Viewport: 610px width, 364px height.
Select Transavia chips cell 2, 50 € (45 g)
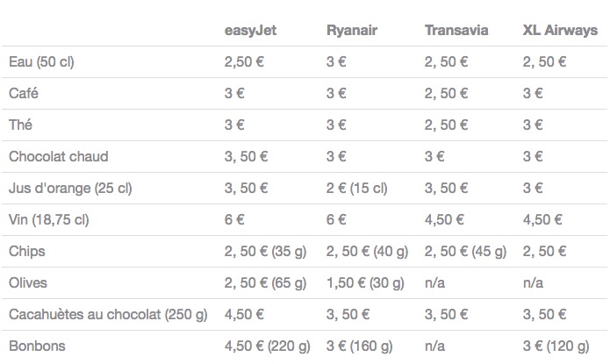(466, 251)
